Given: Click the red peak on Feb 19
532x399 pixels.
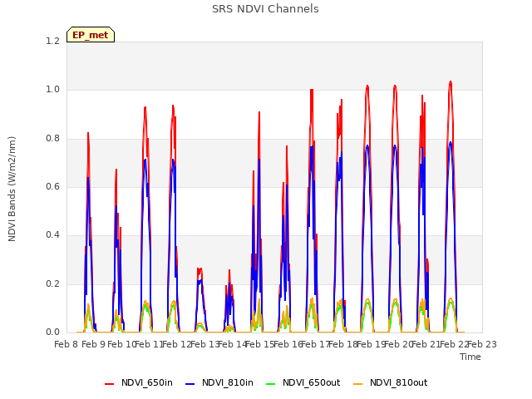Looking at the screenshot, I should tap(367, 86).
